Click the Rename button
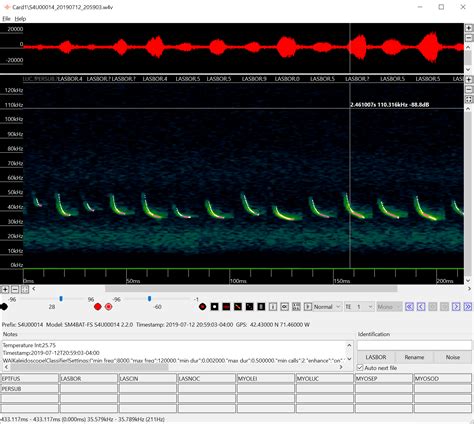474x424 pixels. click(414, 357)
